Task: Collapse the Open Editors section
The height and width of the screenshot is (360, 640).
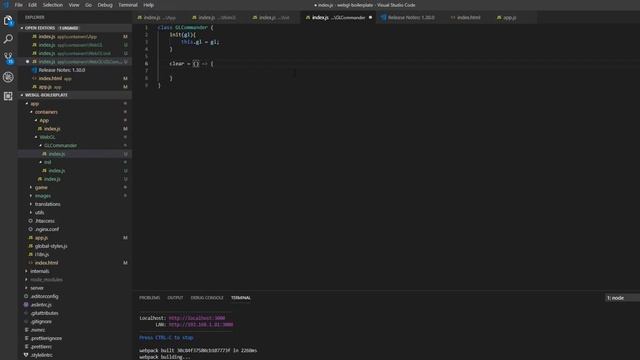Action: (x=75, y=28)
